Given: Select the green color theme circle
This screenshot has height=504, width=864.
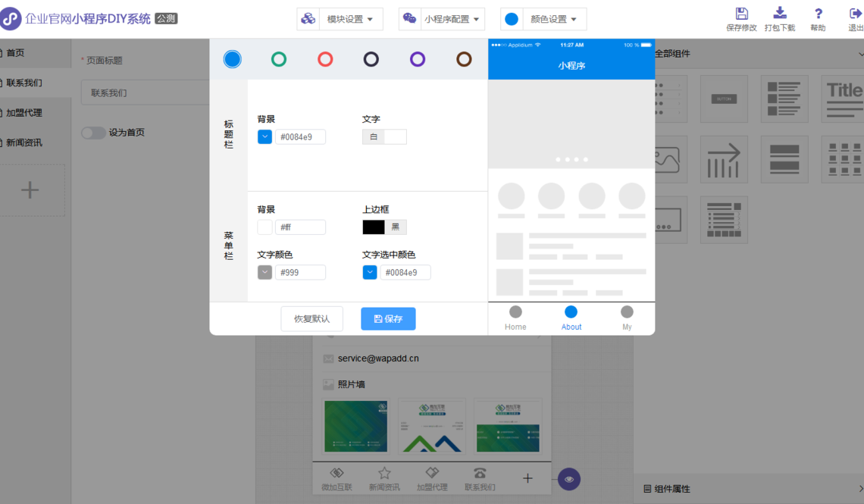Looking at the screenshot, I should 279,59.
